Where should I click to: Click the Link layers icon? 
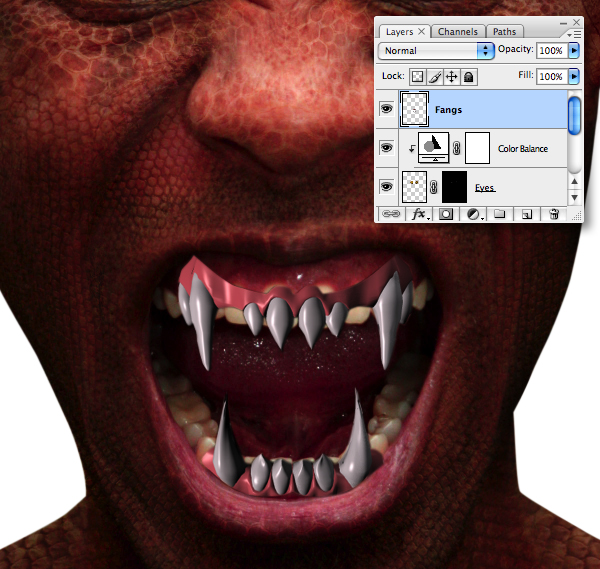tap(391, 214)
